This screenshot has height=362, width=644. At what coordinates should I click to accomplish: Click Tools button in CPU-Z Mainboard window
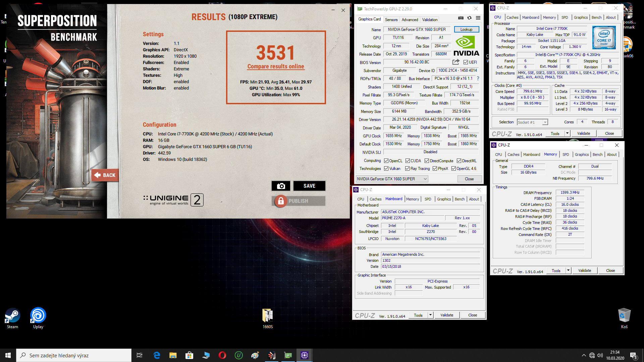tap(418, 315)
